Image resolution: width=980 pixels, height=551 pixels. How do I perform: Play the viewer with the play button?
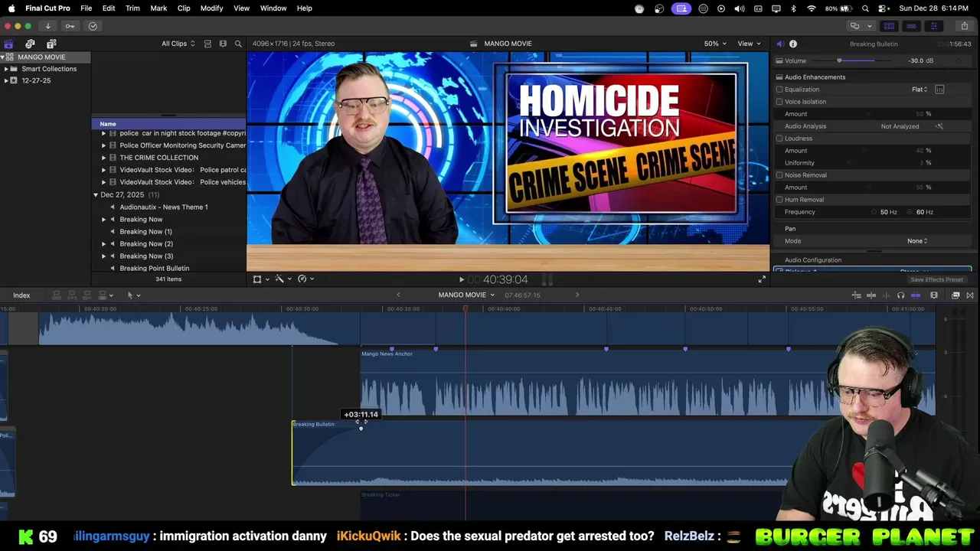coord(461,280)
